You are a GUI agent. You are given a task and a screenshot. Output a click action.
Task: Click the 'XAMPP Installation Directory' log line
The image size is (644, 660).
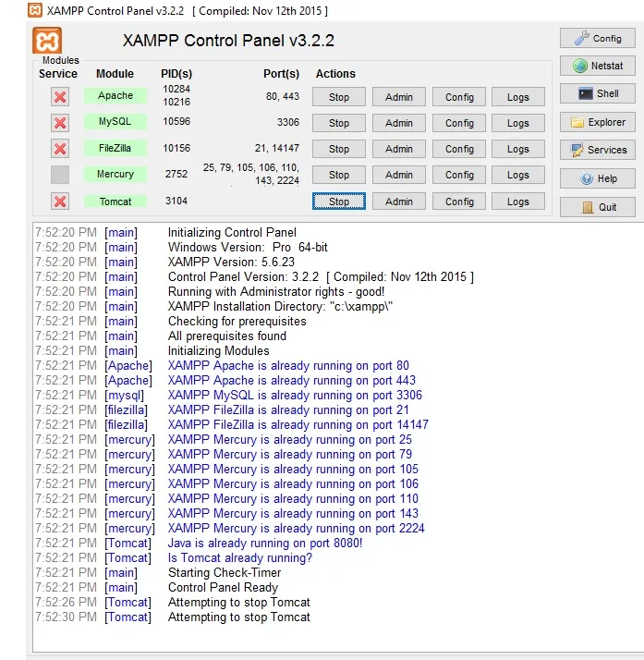[x=280, y=307]
